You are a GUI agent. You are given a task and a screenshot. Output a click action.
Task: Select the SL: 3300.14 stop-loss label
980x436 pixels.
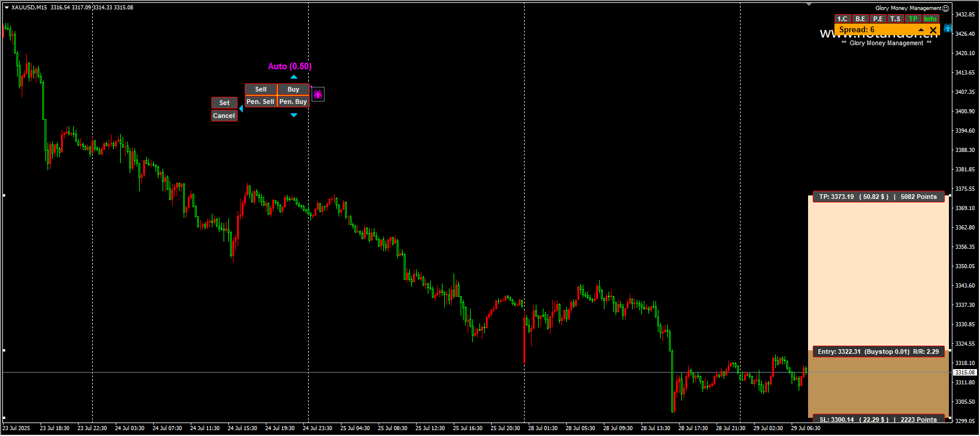point(878,420)
